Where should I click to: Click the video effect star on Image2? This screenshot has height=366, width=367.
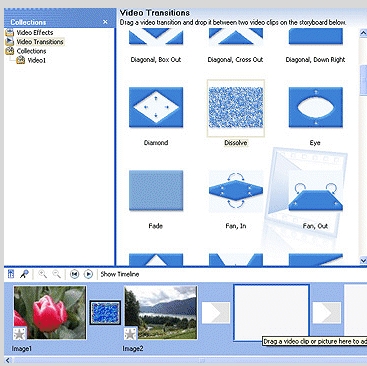tap(130, 334)
